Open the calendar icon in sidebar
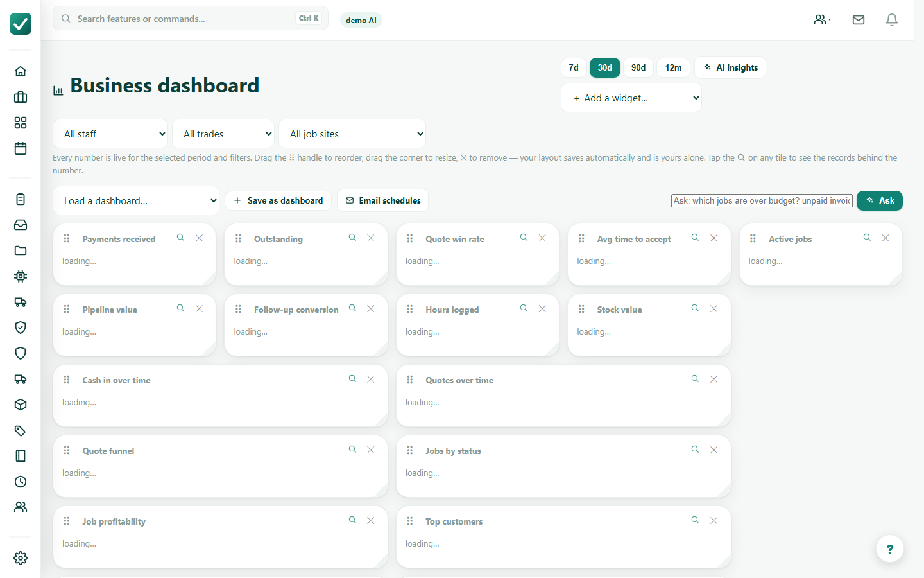 tap(21, 148)
